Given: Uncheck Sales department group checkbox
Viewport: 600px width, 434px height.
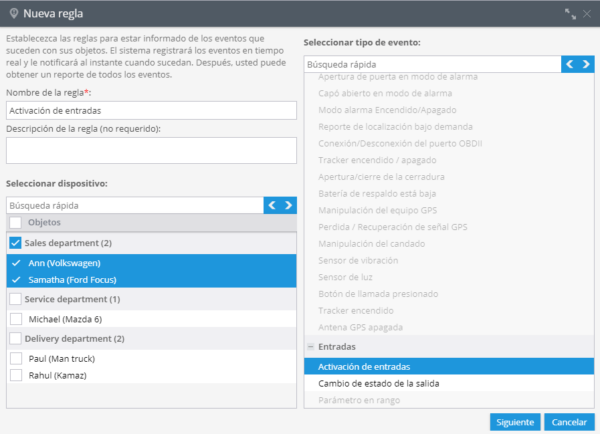Looking at the screenshot, I should tap(15, 243).
